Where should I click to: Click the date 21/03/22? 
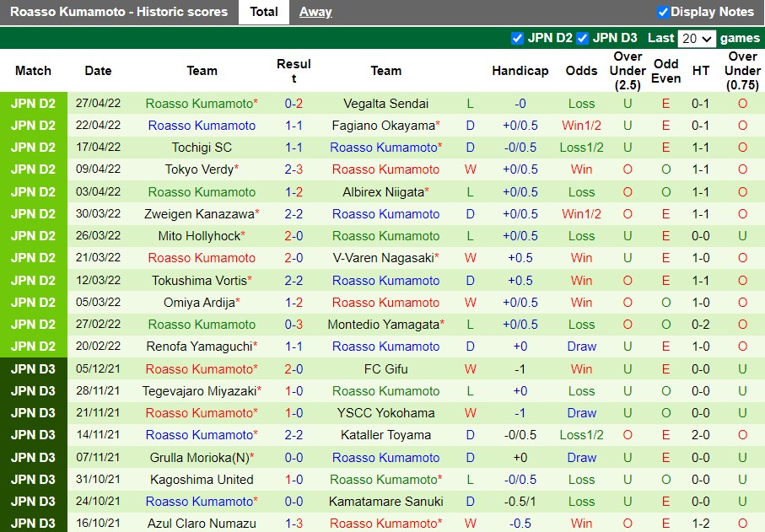tap(98, 258)
